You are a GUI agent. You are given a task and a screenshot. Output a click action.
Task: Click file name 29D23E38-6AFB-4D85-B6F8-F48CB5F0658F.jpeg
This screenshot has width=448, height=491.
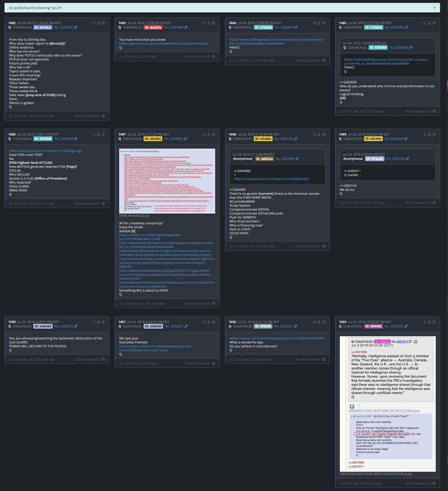pos(375,474)
